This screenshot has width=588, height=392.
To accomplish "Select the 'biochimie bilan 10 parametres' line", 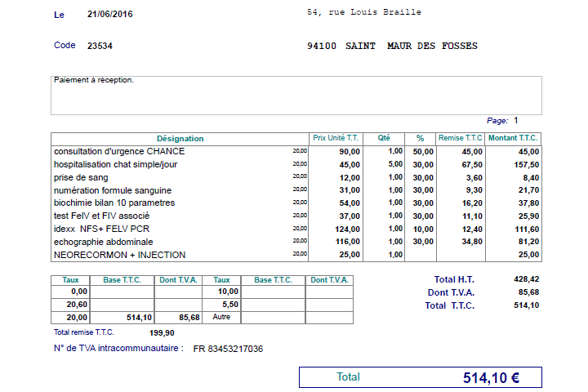I will (114, 203).
